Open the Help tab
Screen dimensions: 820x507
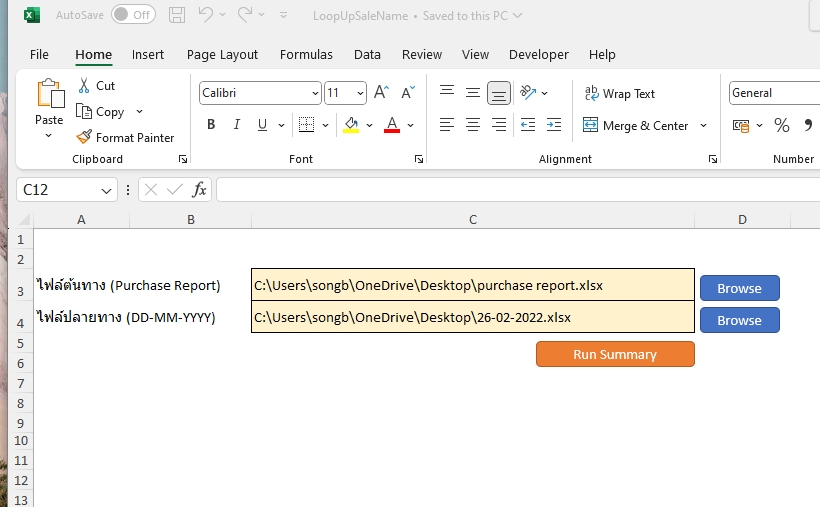[602, 54]
